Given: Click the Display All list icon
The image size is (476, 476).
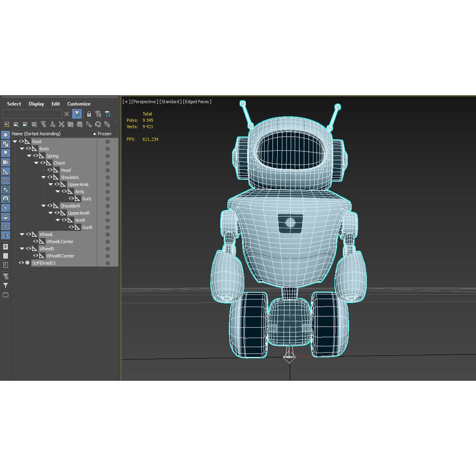Looking at the screenshot, I should (5, 246).
